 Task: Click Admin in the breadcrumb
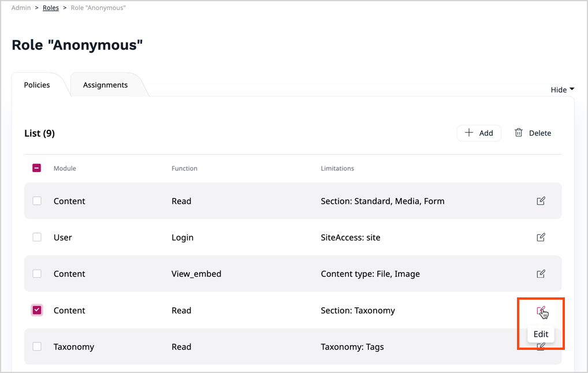click(x=21, y=8)
